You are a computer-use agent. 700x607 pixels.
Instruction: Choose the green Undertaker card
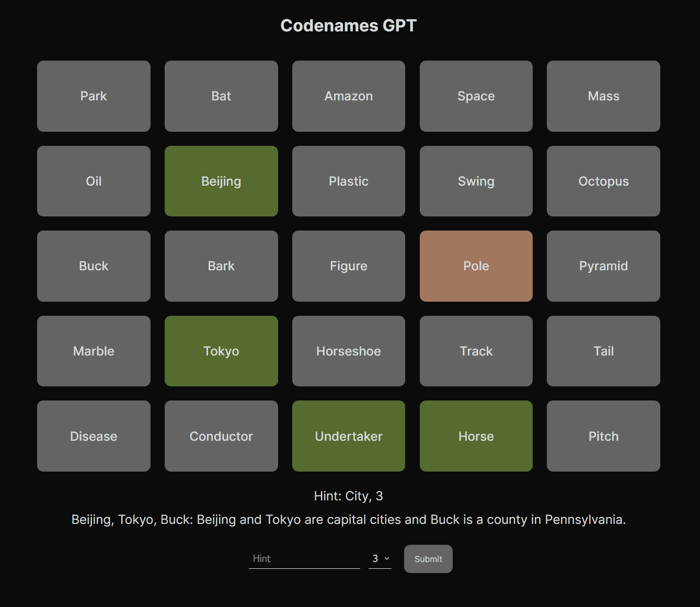click(x=349, y=436)
